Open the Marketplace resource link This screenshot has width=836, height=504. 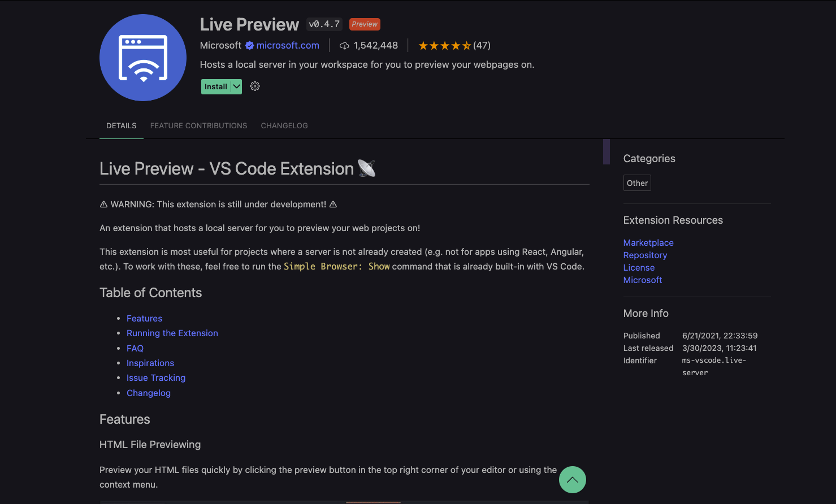tap(648, 242)
